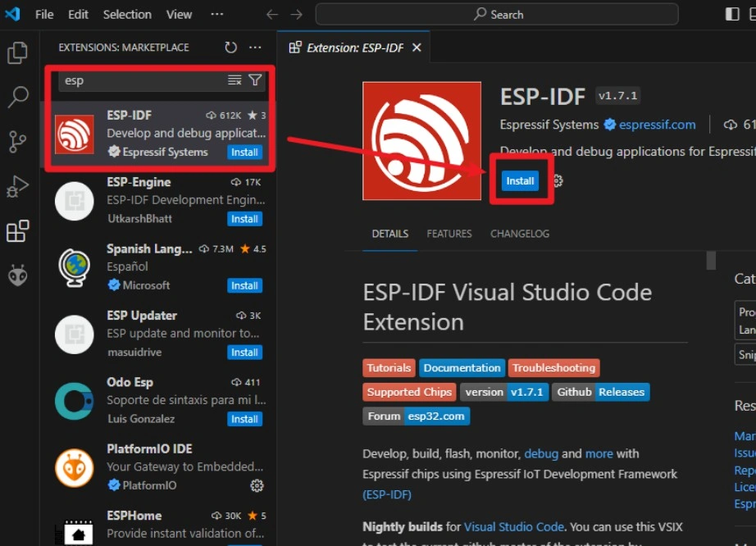Toggle primary side bar layout button
This screenshot has width=756, height=546.
732,14
